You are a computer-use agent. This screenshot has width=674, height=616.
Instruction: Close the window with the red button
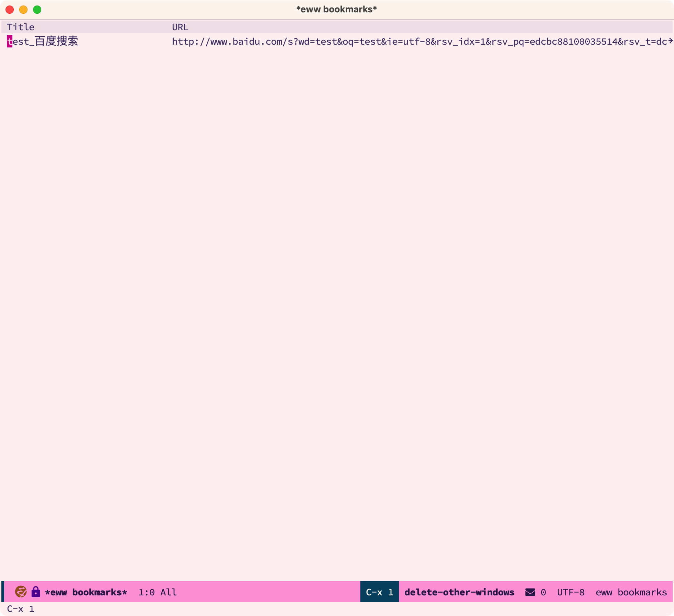(x=10, y=10)
